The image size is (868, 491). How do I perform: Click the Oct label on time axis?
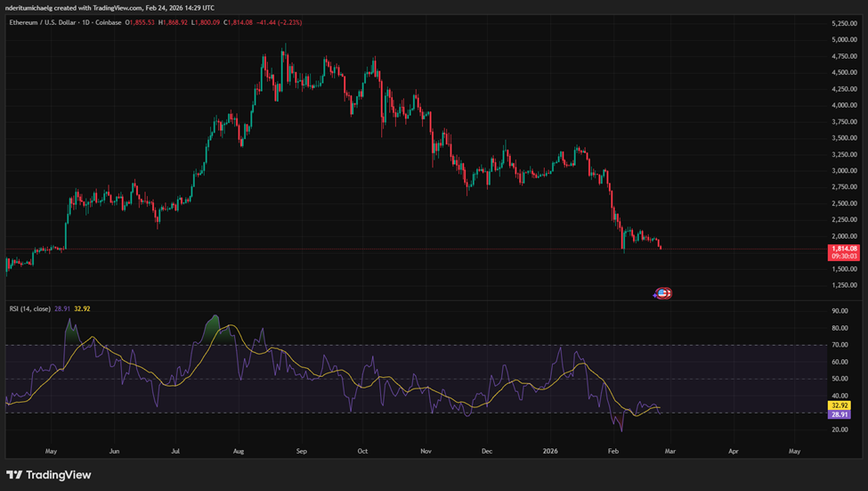click(362, 451)
